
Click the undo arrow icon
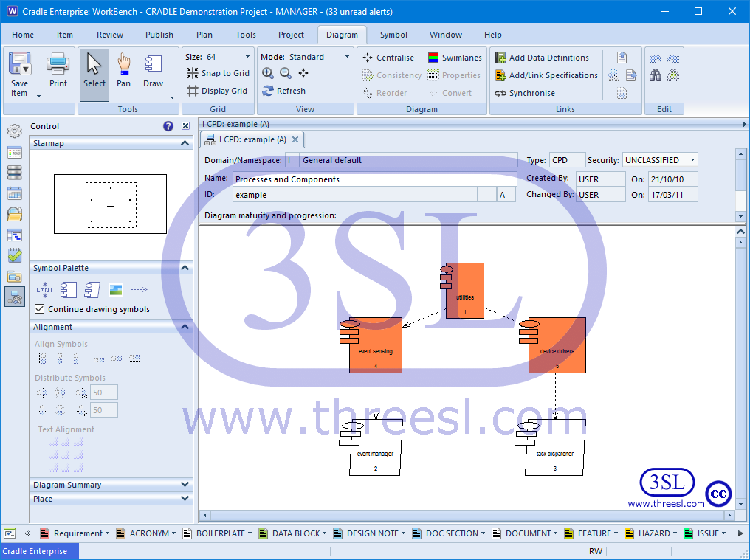pyautogui.click(x=656, y=58)
